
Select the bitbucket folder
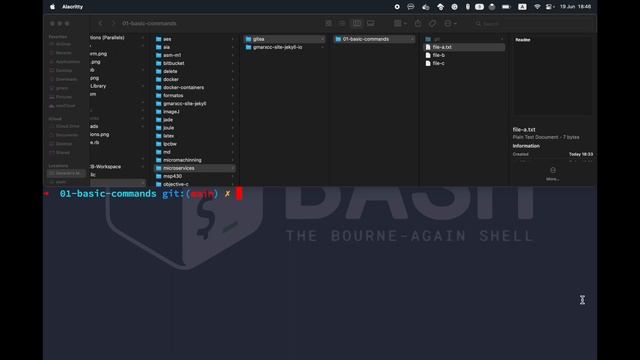tap(194, 63)
